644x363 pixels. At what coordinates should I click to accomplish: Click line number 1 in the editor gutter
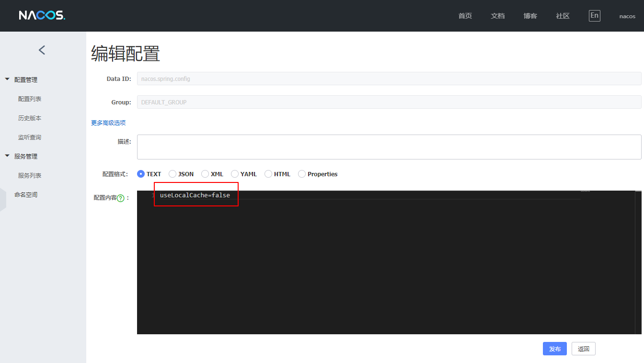point(153,195)
